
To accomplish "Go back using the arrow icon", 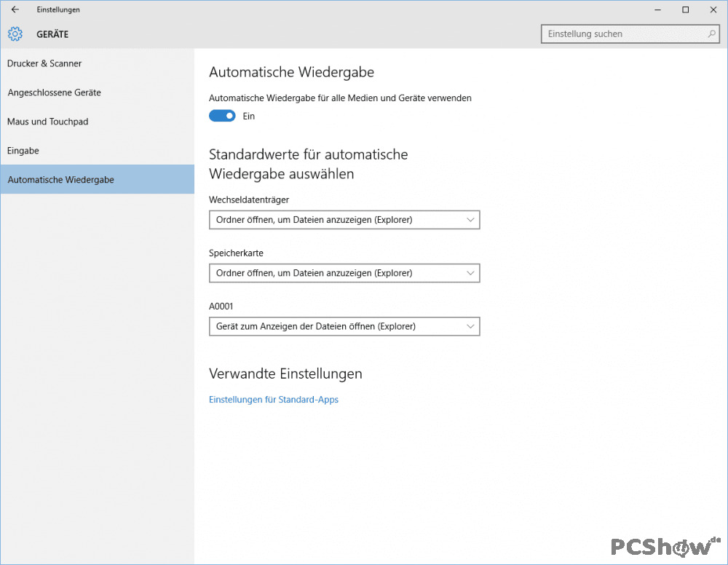I will [x=15, y=9].
